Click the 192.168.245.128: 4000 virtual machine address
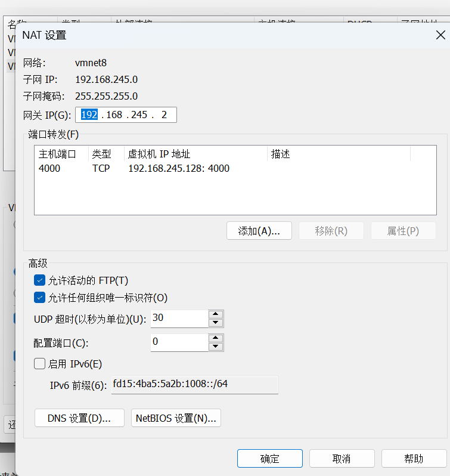 (x=179, y=168)
